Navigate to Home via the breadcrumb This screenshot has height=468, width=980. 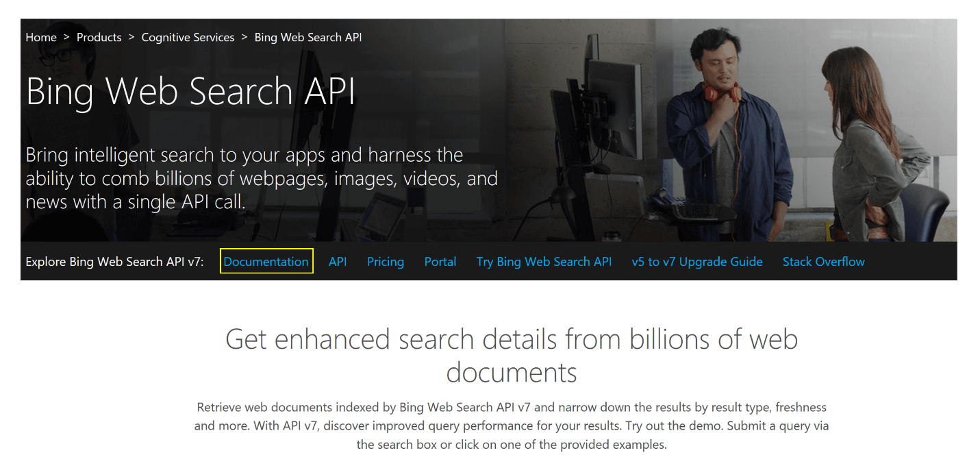coord(40,37)
